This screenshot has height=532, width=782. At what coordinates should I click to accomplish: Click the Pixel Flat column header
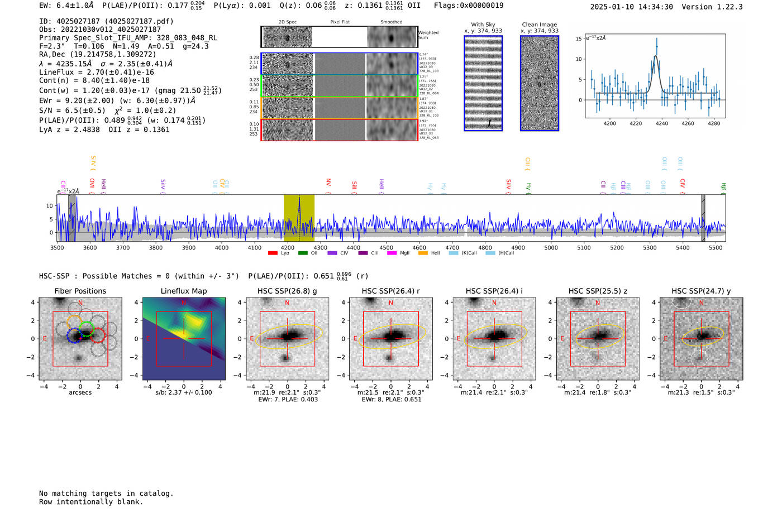click(340, 22)
